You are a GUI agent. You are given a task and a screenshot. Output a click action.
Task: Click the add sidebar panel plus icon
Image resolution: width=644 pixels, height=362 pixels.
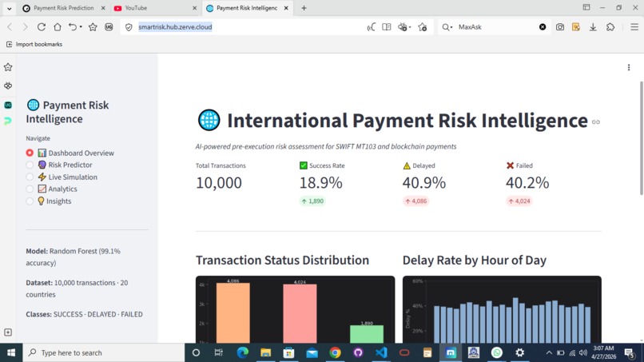click(8, 332)
